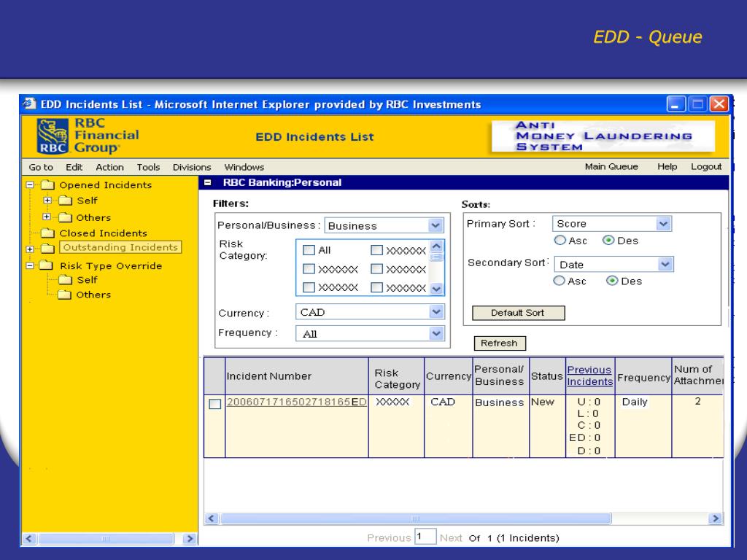This screenshot has width=747, height=560.
Task: Click the incidents table horizontal scrollbar thumb
Action: pos(415,518)
